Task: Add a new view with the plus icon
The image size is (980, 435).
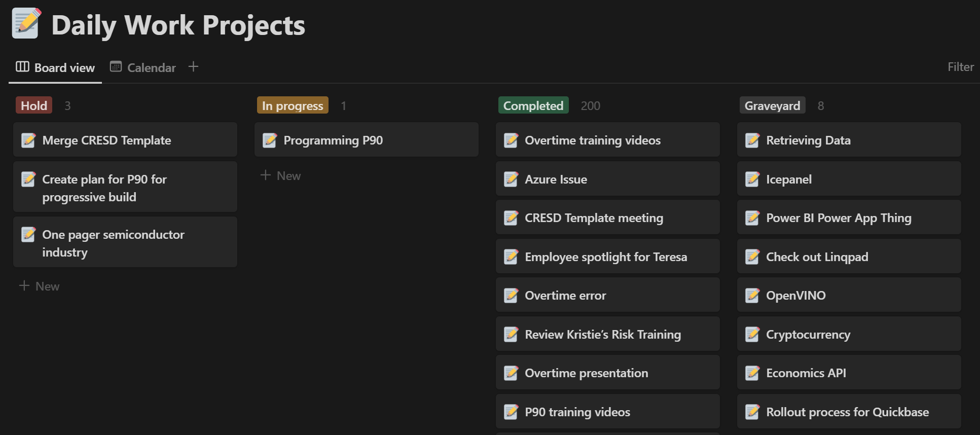Action: pos(193,66)
